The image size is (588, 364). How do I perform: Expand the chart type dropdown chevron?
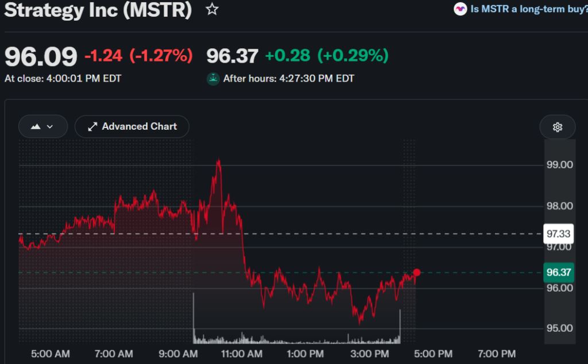(x=50, y=127)
